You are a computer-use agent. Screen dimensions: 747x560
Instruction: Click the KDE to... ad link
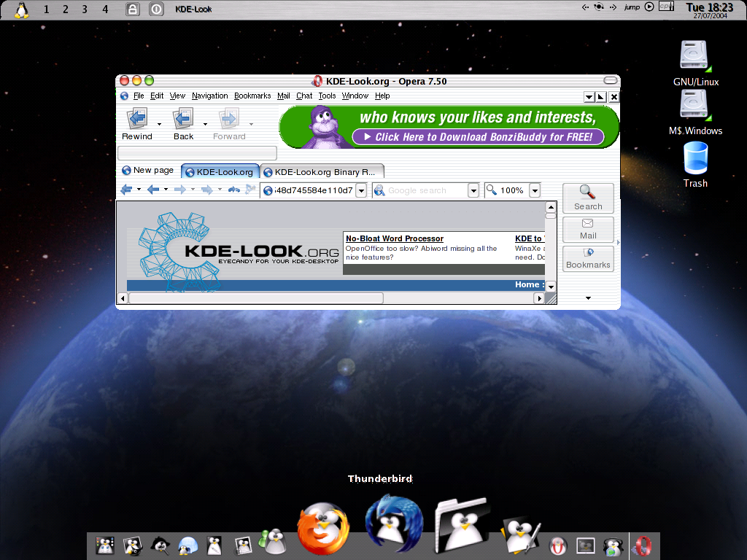click(530, 238)
